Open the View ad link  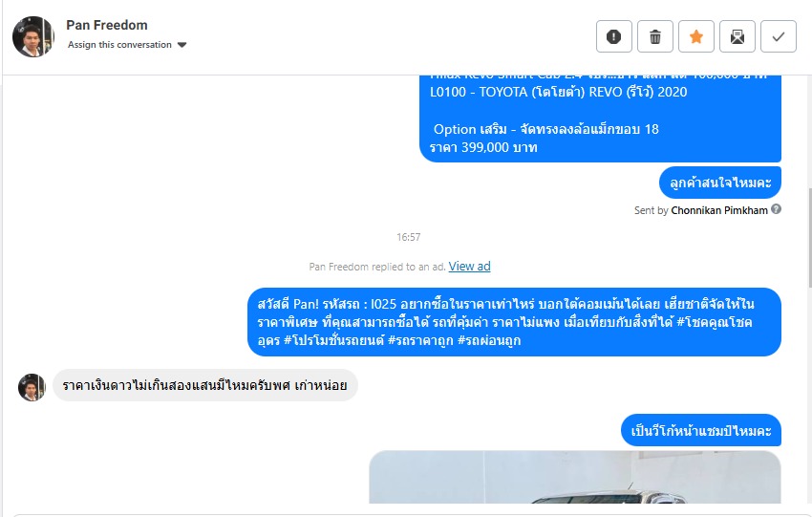[x=469, y=267]
